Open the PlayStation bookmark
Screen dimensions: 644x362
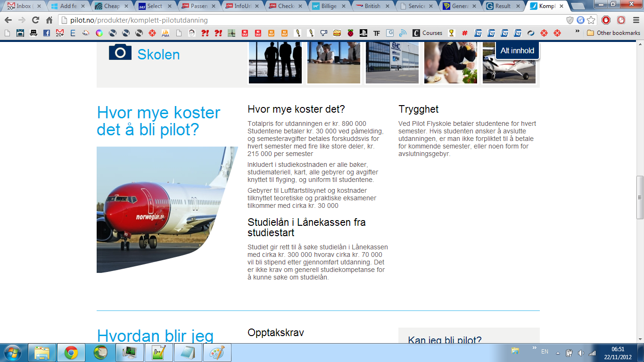tap(363, 33)
